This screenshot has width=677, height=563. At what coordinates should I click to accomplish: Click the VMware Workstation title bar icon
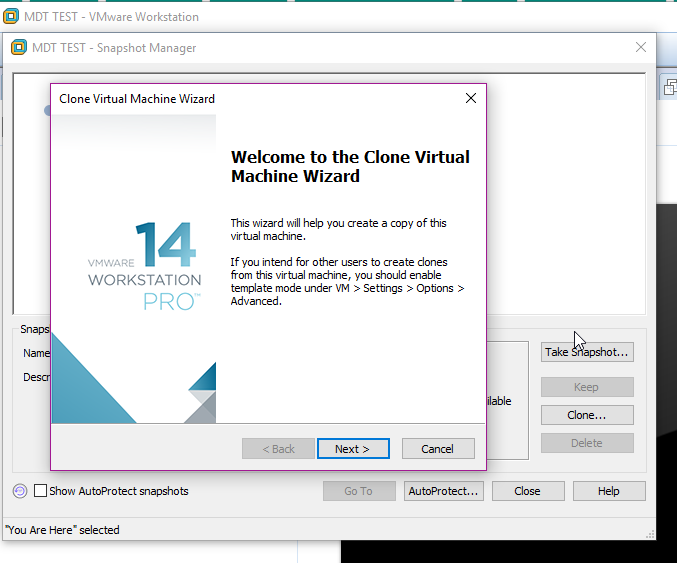[x=11, y=16]
